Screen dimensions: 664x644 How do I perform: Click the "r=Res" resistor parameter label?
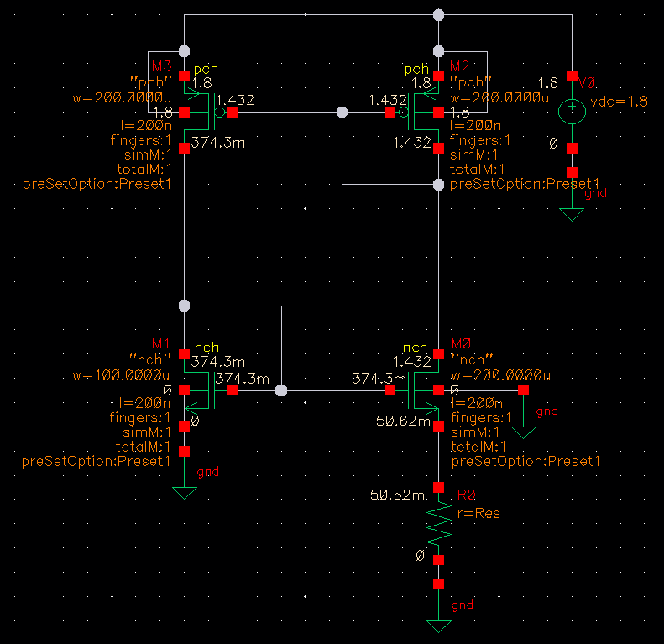click(x=476, y=513)
